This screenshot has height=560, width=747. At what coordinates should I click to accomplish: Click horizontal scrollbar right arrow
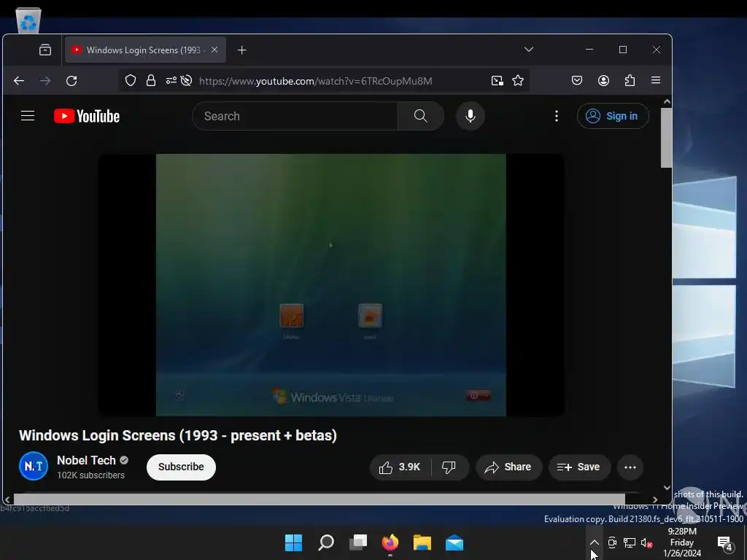[x=655, y=499]
